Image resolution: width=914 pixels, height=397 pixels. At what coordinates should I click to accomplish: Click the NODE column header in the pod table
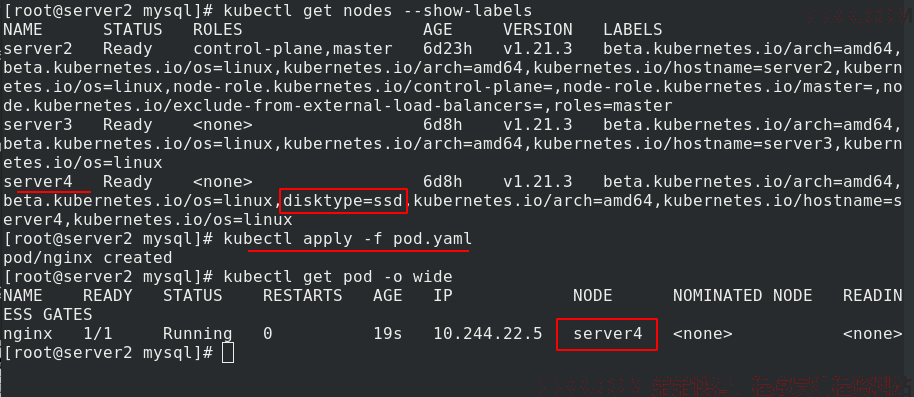coord(592,296)
